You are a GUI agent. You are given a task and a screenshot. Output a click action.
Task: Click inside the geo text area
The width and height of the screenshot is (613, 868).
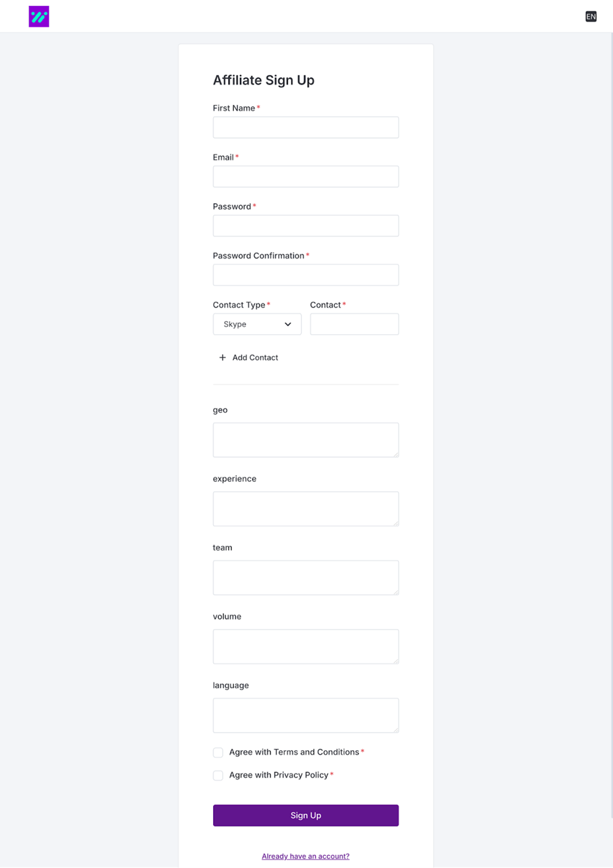click(306, 440)
